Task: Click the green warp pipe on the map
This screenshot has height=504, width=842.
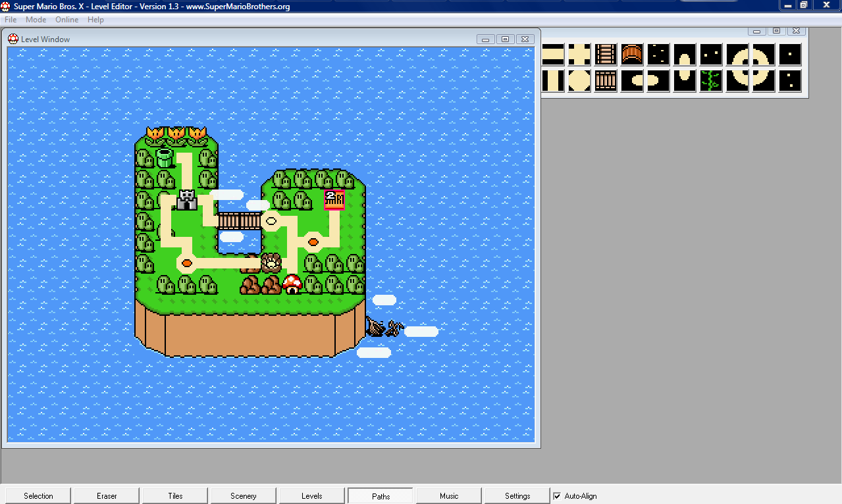Action: pyautogui.click(x=165, y=157)
